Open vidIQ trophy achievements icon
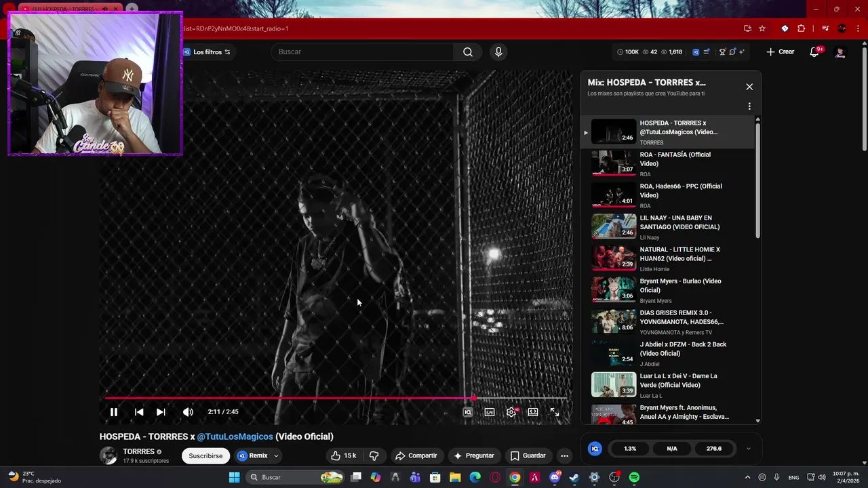868x488 pixels. coord(722,52)
